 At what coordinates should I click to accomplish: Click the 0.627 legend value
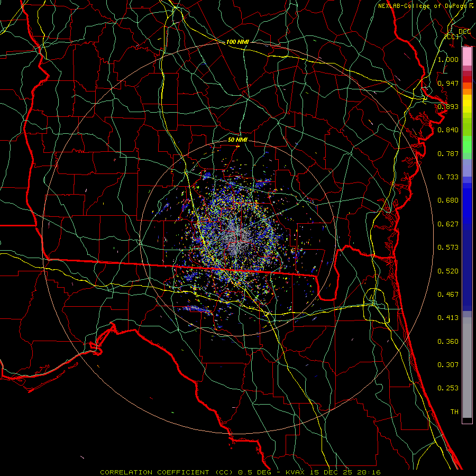(448, 224)
